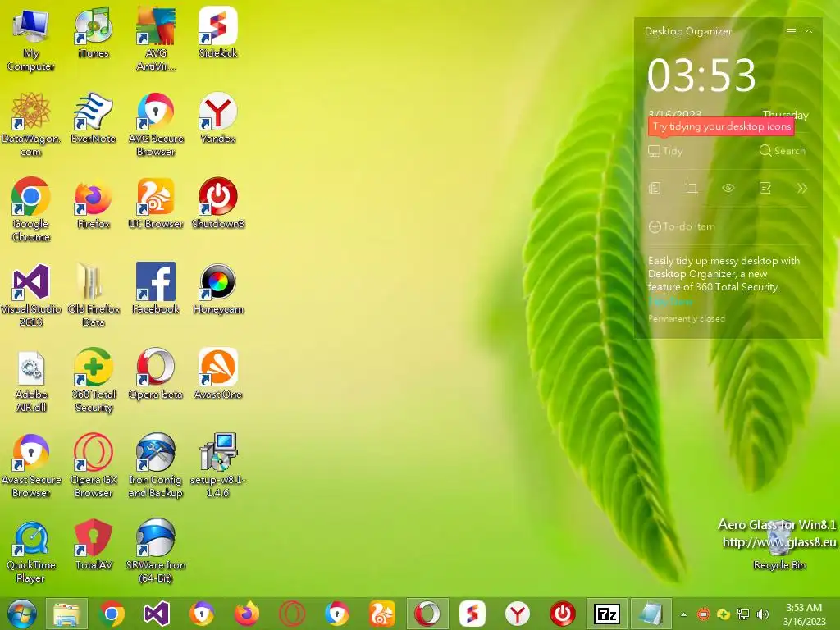Image resolution: width=840 pixels, height=630 pixels.
Task: Launch Visual Studio from the taskbar
Action: (x=157, y=614)
